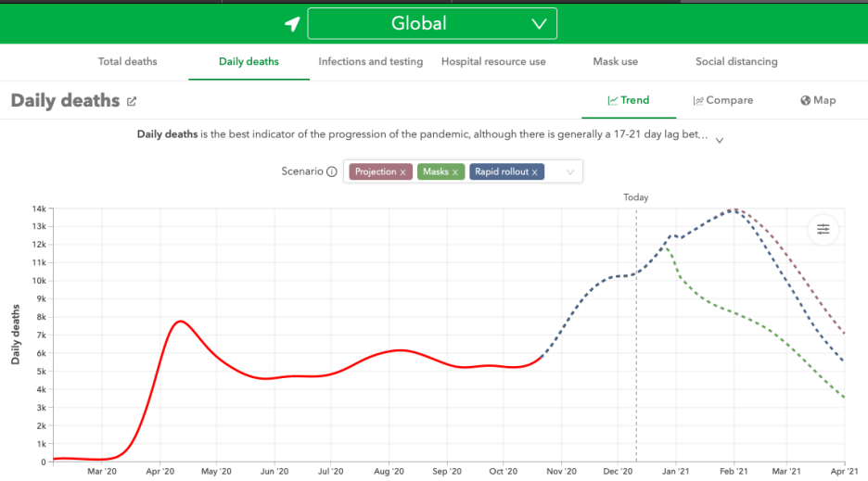This screenshot has width=868, height=481.
Task: Switch to Trend chart view
Action: [x=629, y=100]
